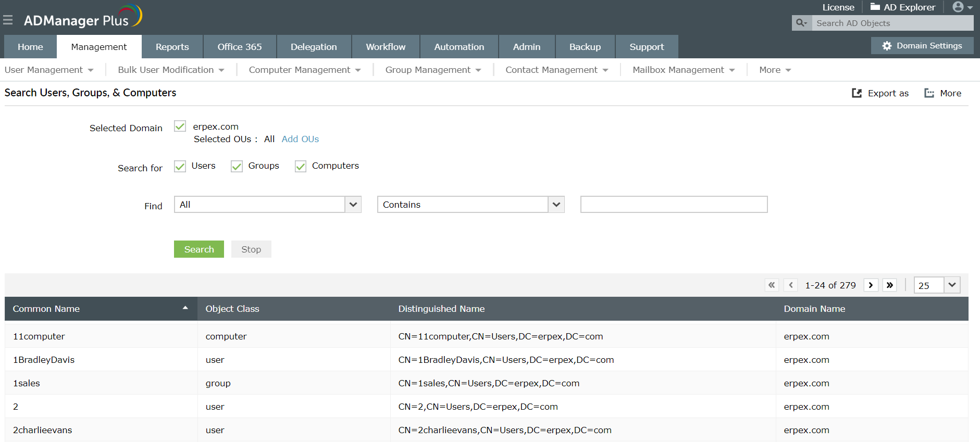Open the Workflow tab
This screenshot has height=442, width=980.
(386, 47)
